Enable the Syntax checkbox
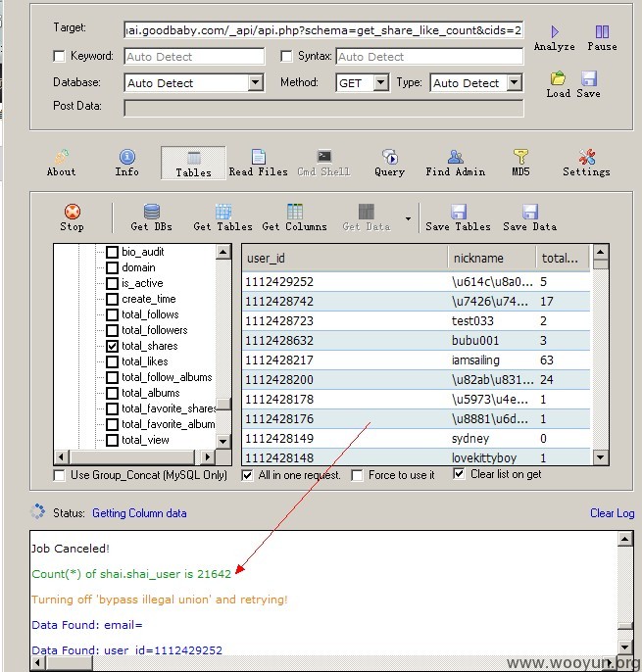This screenshot has height=672, width=642. (x=286, y=56)
